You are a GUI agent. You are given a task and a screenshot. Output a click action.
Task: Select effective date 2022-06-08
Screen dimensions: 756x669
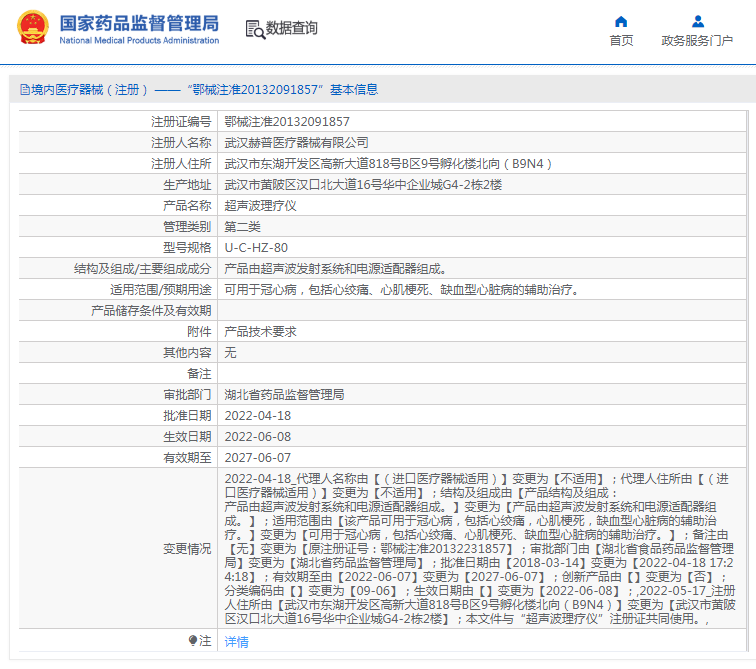258,437
